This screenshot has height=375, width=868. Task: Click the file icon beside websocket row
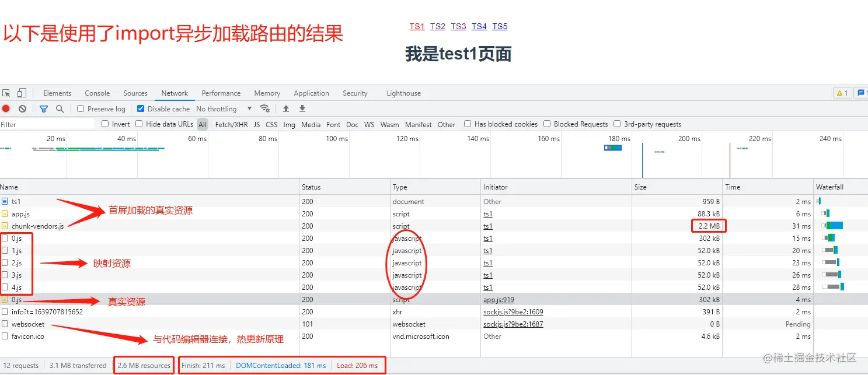(5, 324)
